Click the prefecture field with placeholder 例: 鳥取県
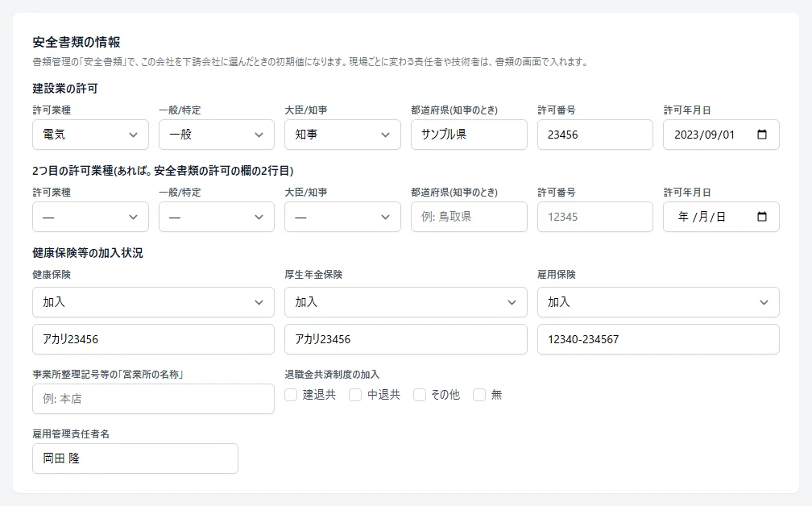Viewport: 812px width, 506px height. pyautogui.click(x=469, y=217)
